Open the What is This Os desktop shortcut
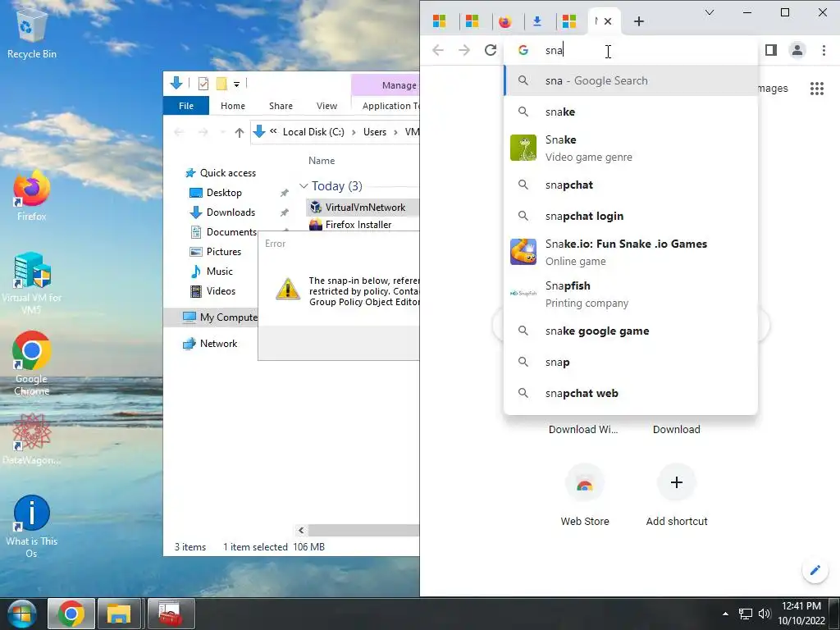Screen dimensions: 840x630 (x=31, y=526)
